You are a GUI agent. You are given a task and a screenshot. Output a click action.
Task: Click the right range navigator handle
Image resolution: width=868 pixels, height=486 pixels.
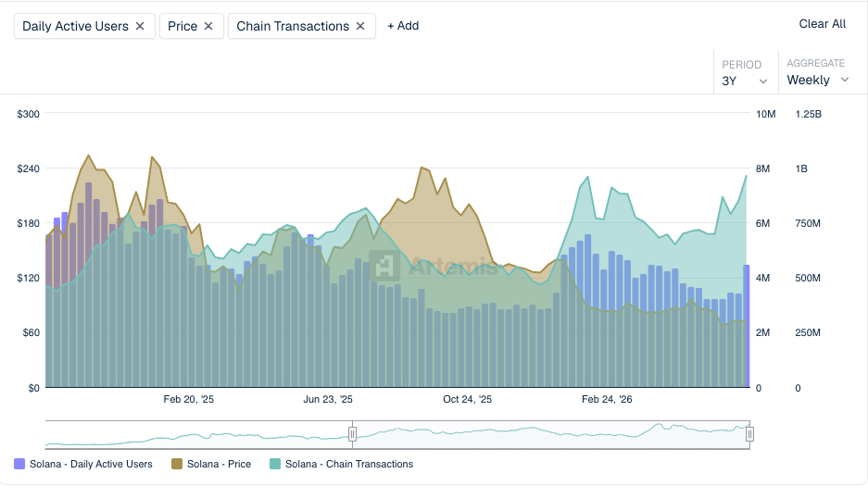(x=749, y=434)
